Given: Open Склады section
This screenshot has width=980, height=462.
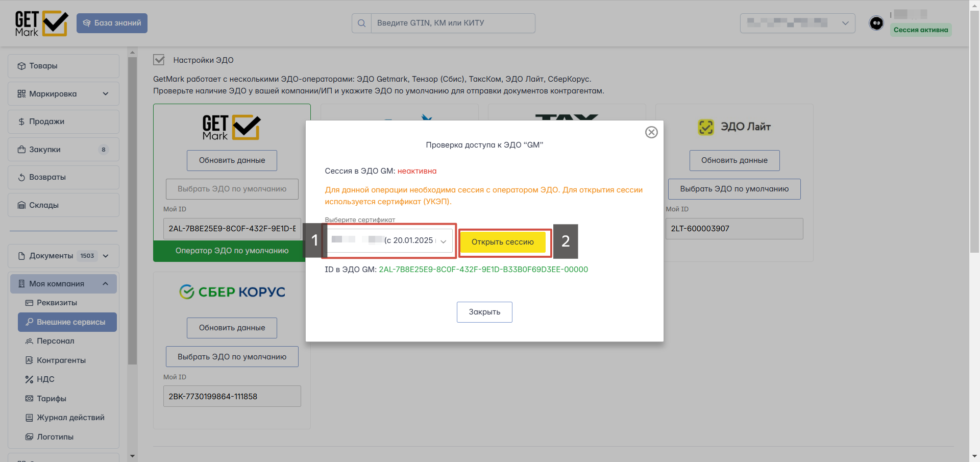Looking at the screenshot, I should click(x=63, y=205).
